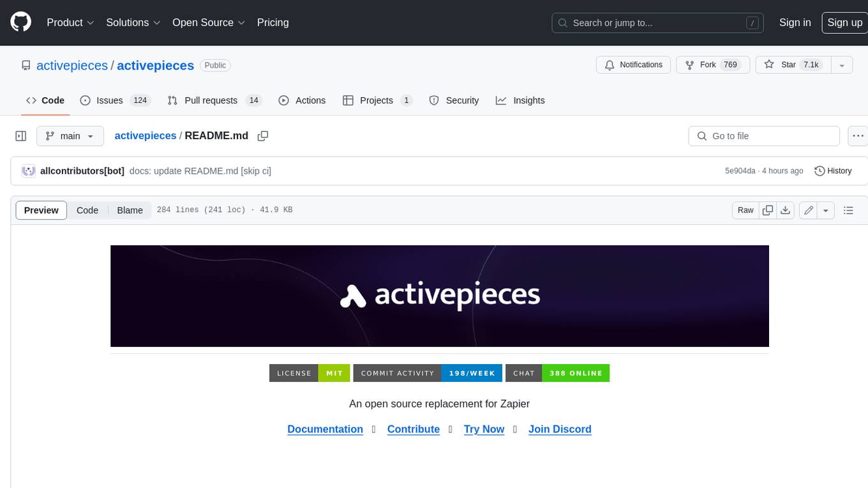Expand the Solutions menu

[133, 22]
